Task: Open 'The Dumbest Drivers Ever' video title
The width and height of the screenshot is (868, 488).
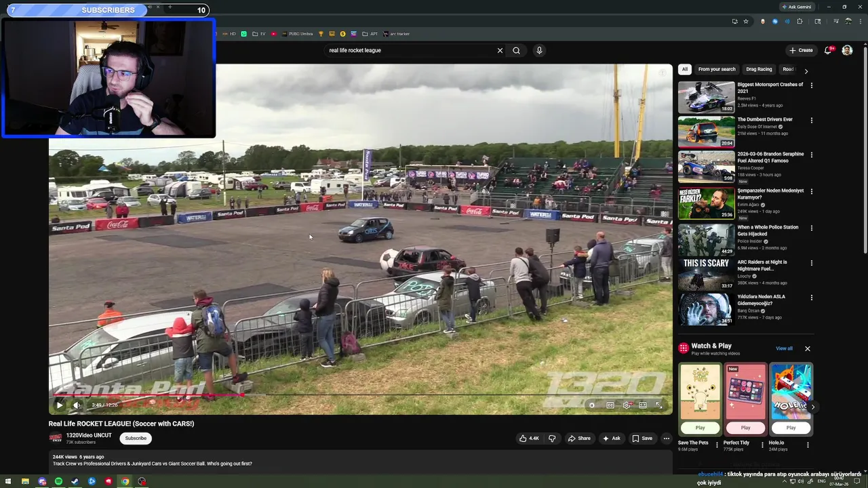Action: pyautogui.click(x=765, y=119)
